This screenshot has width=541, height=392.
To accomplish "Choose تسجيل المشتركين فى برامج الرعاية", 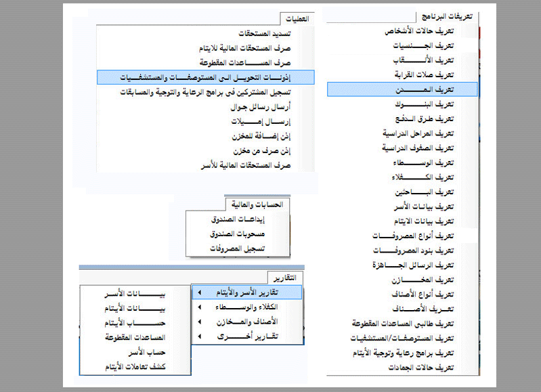I will coord(206,92).
